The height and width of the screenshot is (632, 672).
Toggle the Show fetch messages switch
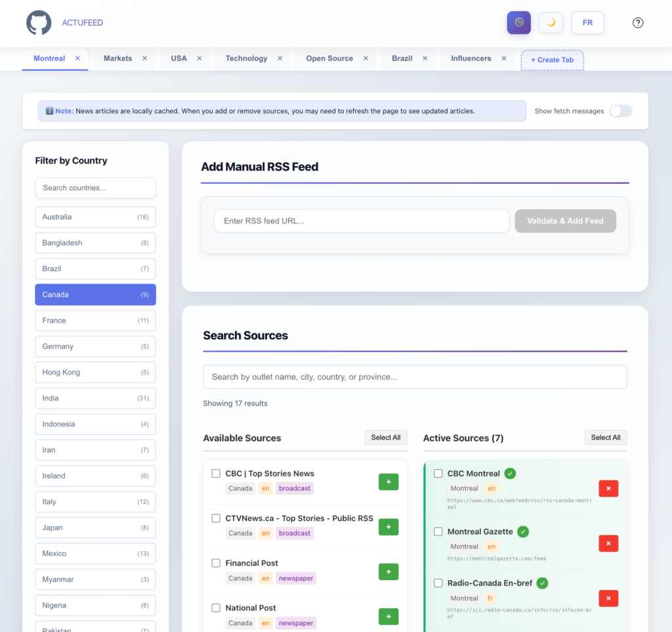point(620,111)
